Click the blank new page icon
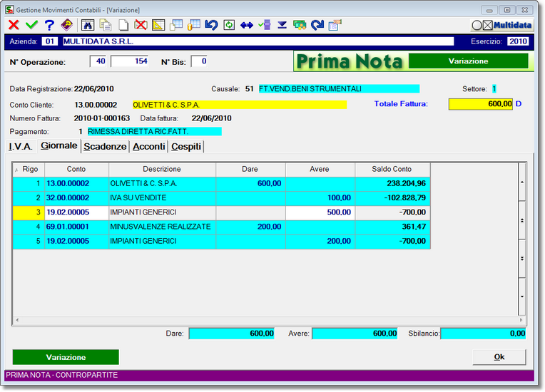 click(x=123, y=25)
